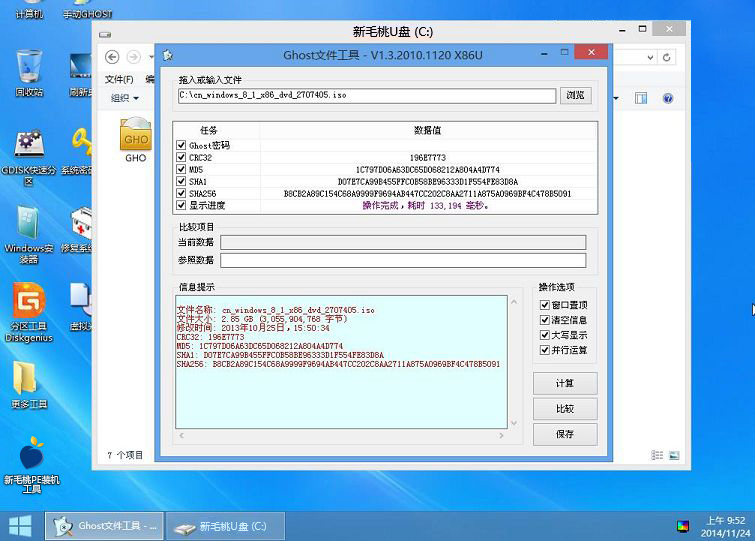
Task: Uncheck the Ghost密码 task checkbox
Action: (181, 145)
